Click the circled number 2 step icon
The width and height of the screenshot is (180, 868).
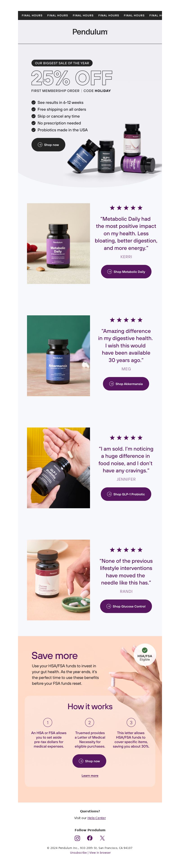pos(90,722)
